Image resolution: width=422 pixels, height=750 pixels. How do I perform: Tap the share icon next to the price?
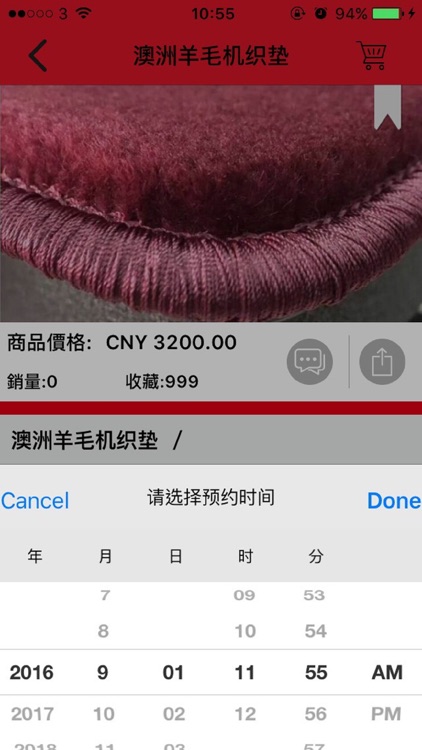click(x=382, y=362)
